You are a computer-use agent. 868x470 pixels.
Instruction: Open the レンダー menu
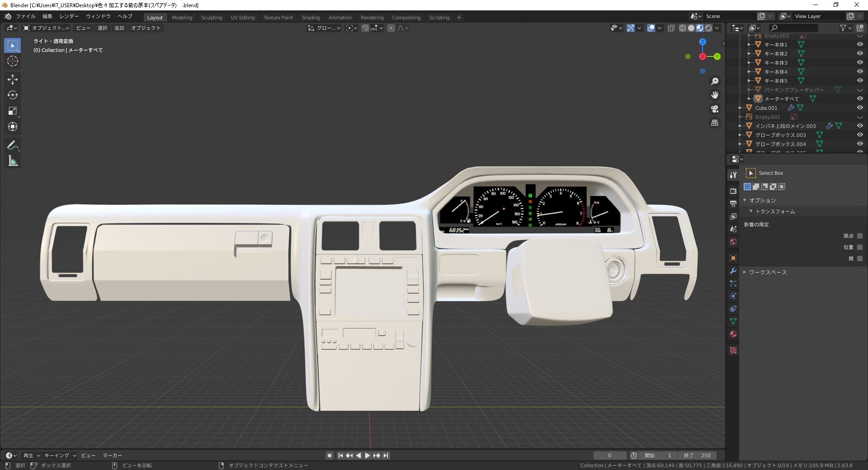coord(69,16)
